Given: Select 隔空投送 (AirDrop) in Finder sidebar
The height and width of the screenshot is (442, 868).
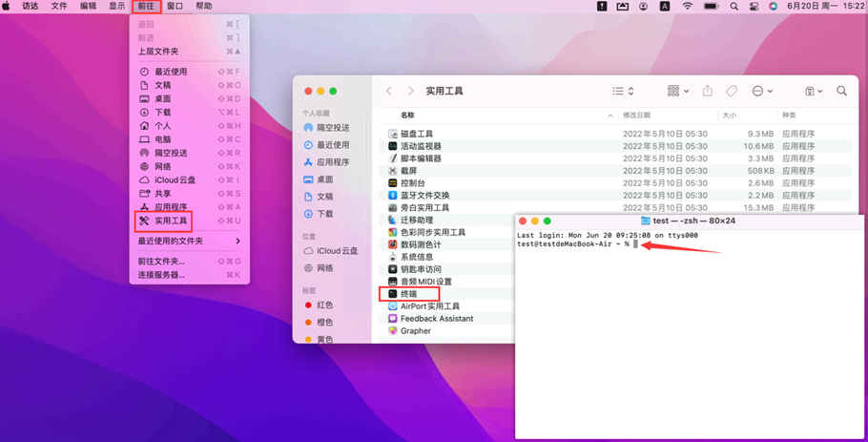Looking at the screenshot, I should (x=332, y=128).
